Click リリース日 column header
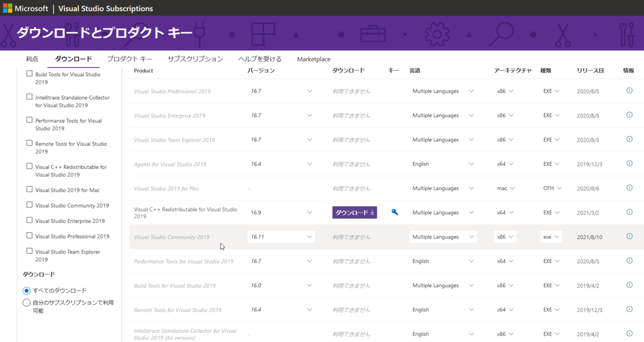The image size is (644, 342). (590, 70)
